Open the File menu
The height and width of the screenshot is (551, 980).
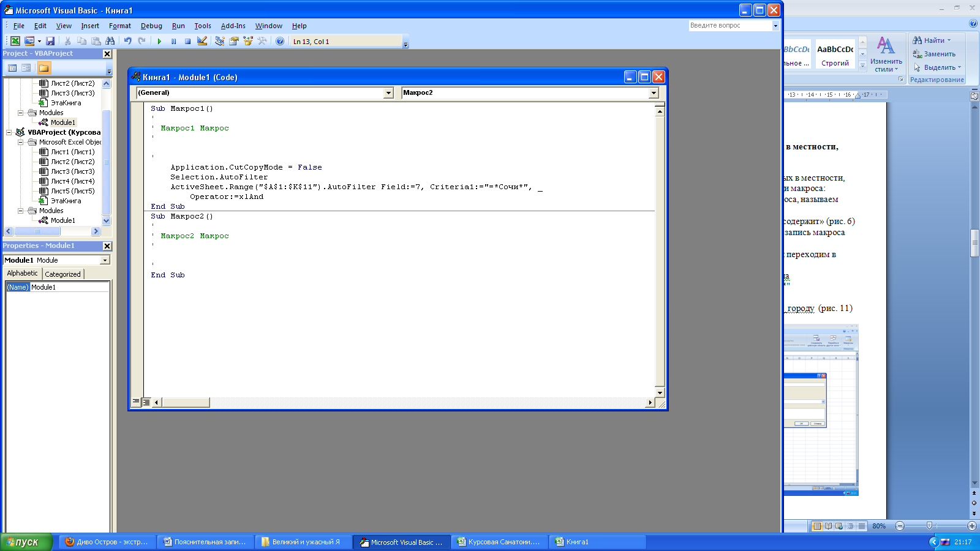[x=19, y=26]
